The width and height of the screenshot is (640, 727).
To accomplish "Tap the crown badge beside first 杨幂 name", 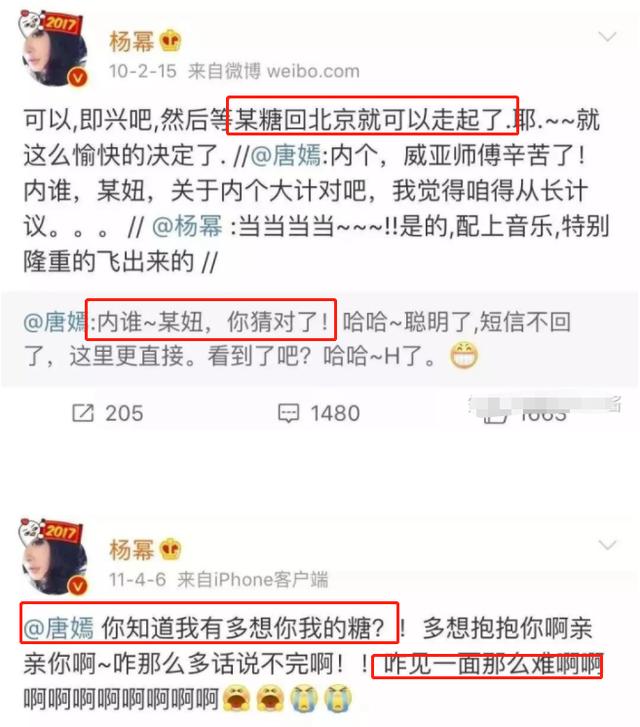I will (x=170, y=41).
